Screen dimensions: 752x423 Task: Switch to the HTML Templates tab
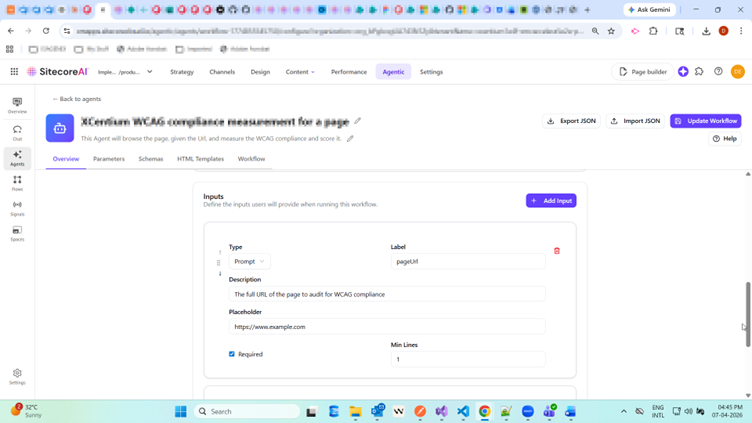[x=200, y=159]
